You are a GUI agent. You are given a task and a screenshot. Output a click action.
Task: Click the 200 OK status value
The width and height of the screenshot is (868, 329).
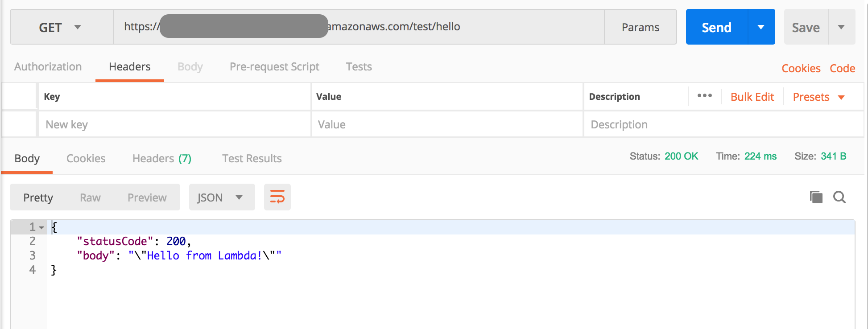[x=681, y=156]
